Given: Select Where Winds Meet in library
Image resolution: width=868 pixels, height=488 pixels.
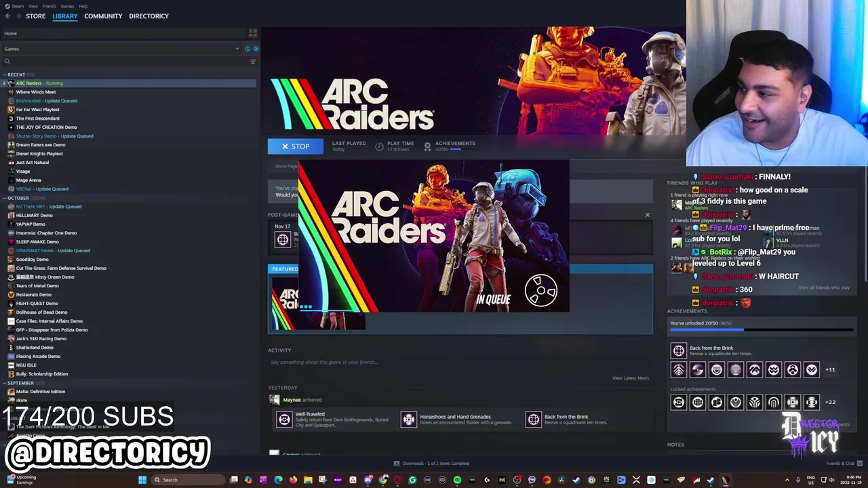Looking at the screenshot, I should tap(36, 92).
